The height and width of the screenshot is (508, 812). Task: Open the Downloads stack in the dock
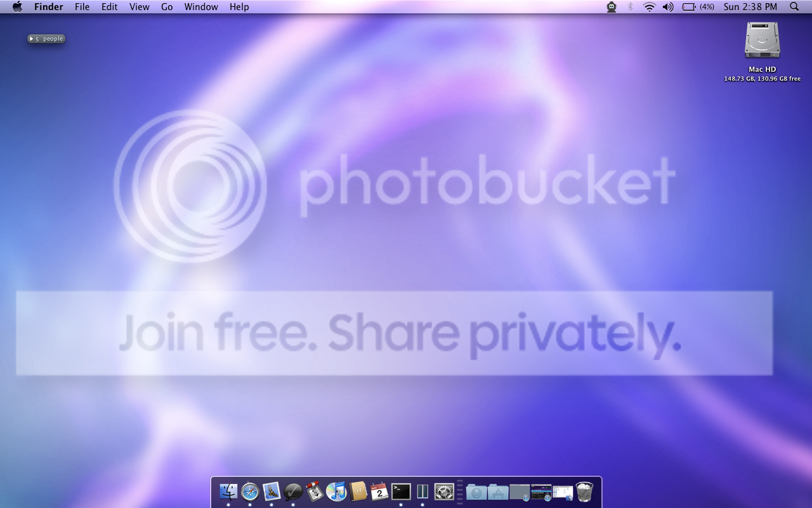click(476, 491)
